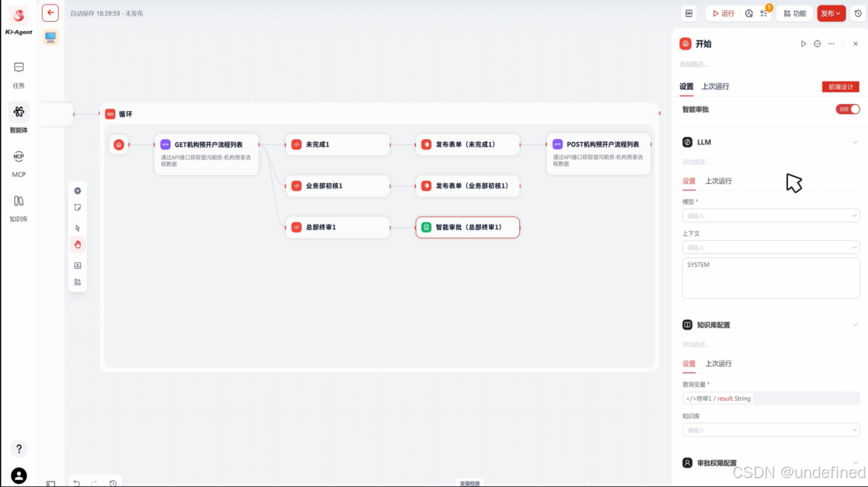
Task: Open 上次运行 tab under 知识库配置
Action: click(x=719, y=364)
